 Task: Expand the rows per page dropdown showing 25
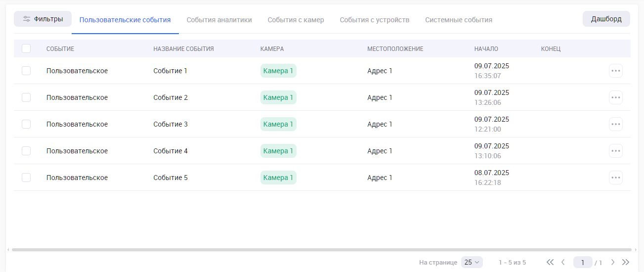tap(472, 262)
